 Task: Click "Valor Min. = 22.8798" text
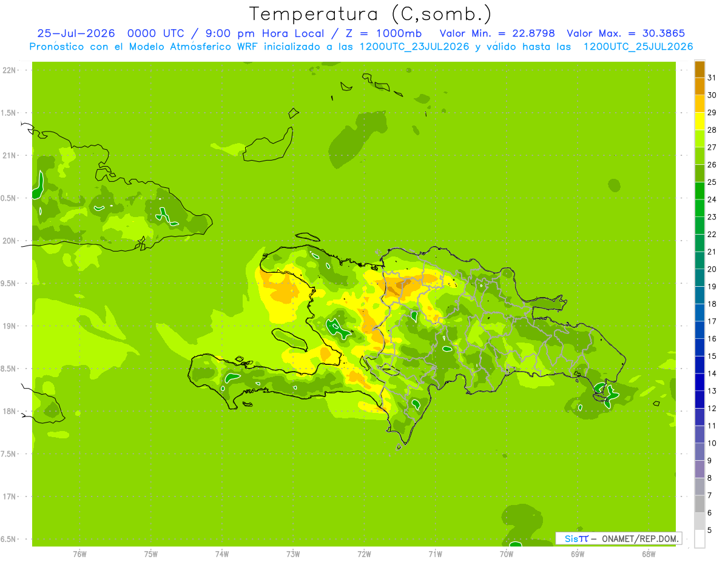tap(497, 33)
